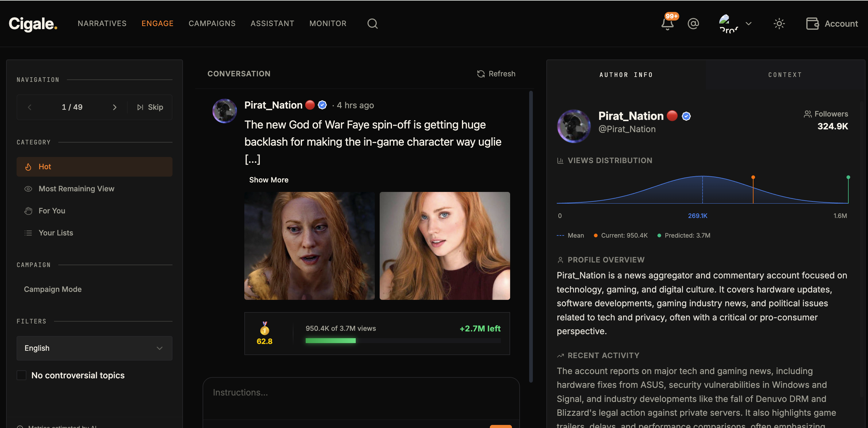The width and height of the screenshot is (868, 428).
Task: Click the Skip forward icon
Action: coord(140,107)
